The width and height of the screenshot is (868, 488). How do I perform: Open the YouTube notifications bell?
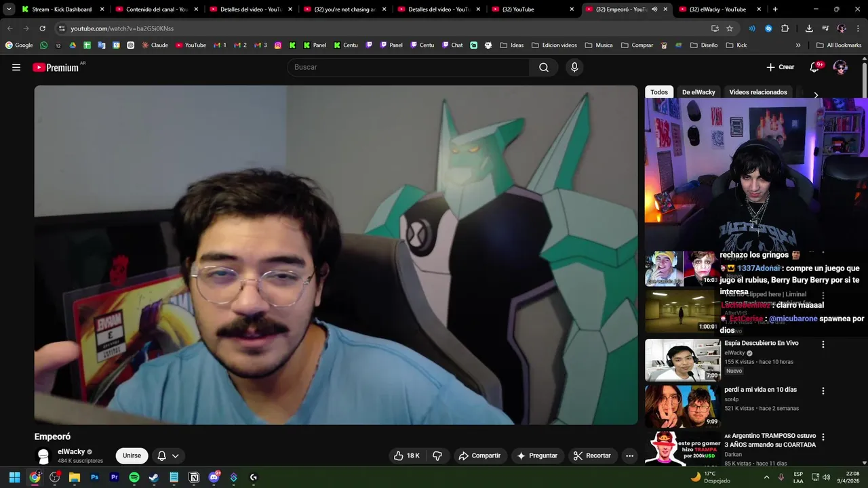click(x=815, y=67)
